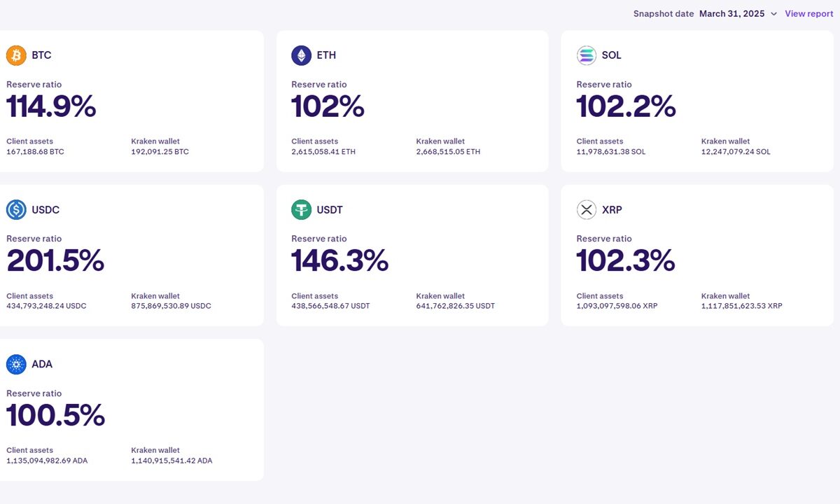Click the 114.9% reserve ratio value
Screen dimensions: 840x504
pyautogui.click(x=51, y=106)
